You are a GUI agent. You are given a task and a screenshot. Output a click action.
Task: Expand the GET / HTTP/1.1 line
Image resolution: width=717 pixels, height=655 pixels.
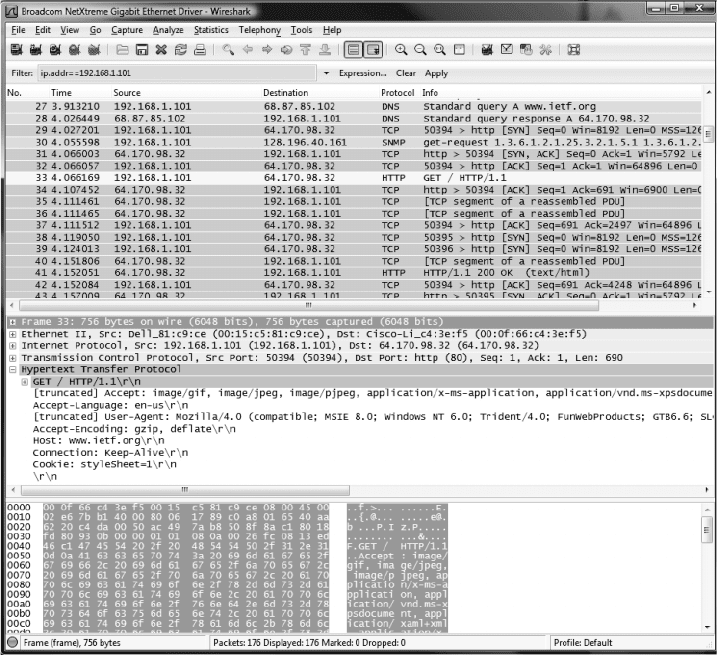click(x=25, y=382)
